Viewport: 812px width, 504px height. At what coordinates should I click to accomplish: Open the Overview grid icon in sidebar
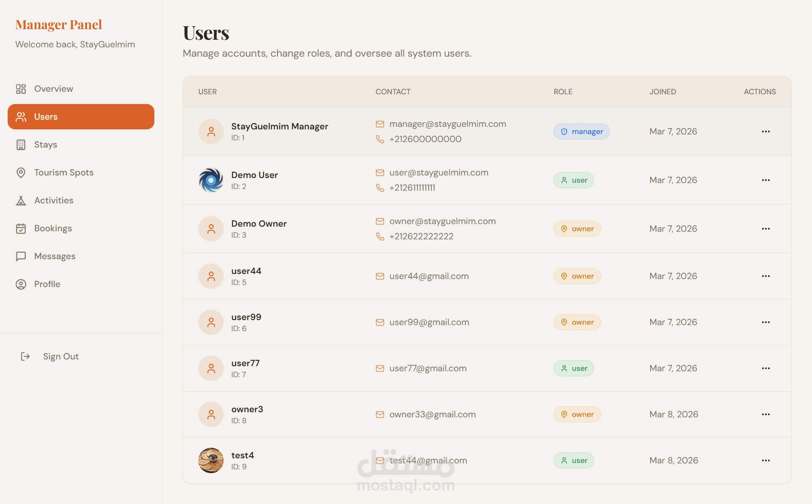pos(21,89)
